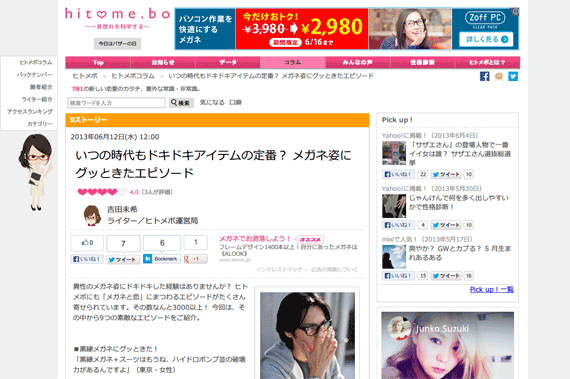
Task: Open the お知らせ navigation tab
Action: point(163,63)
